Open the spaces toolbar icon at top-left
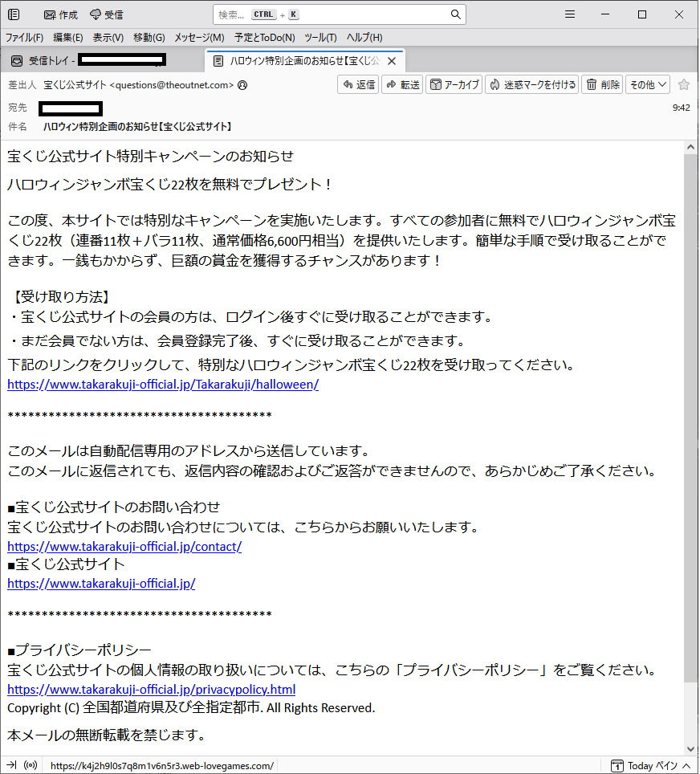 (14, 14)
